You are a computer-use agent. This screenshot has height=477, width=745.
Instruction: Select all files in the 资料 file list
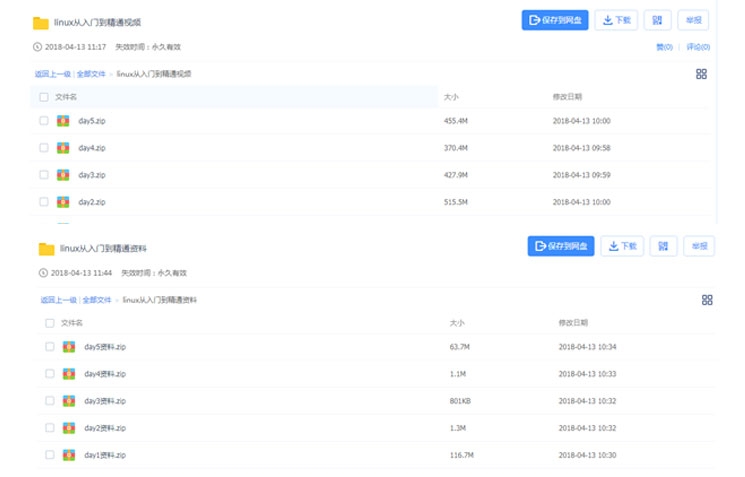[50, 323]
